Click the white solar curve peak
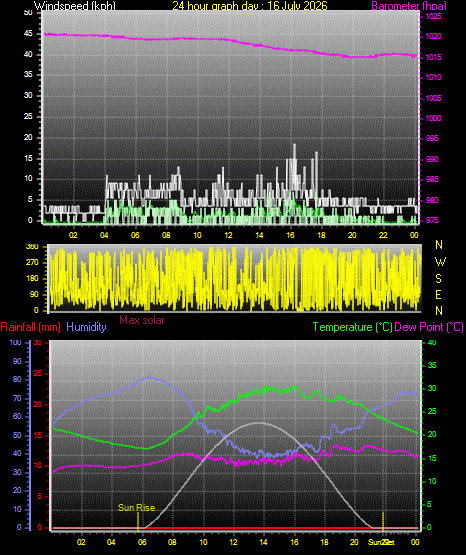This screenshot has width=466, height=555. click(x=259, y=423)
